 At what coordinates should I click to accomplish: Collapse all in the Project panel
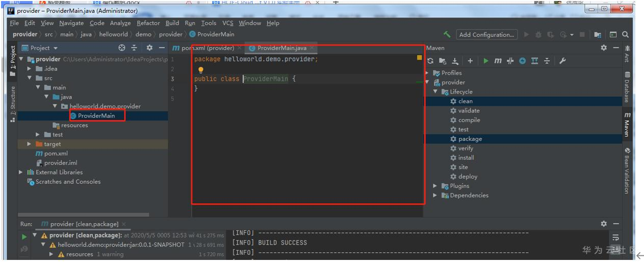click(x=135, y=47)
